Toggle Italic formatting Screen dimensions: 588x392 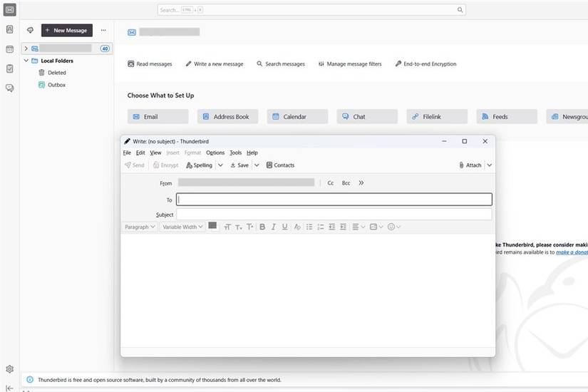(274, 227)
